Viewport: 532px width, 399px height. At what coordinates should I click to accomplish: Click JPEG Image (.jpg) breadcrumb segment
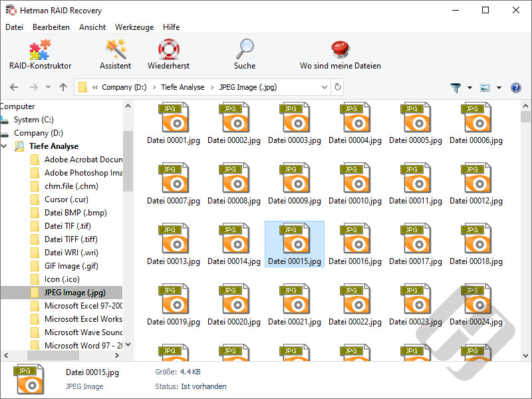click(248, 87)
